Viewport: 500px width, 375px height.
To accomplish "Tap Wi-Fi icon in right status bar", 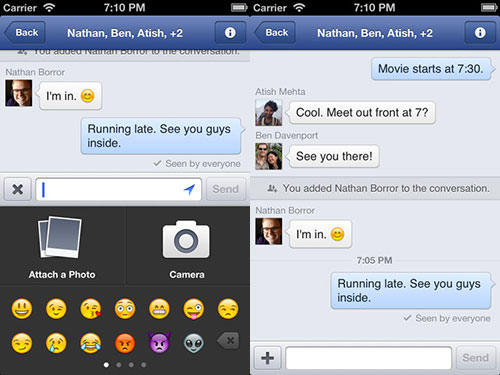I will [299, 7].
